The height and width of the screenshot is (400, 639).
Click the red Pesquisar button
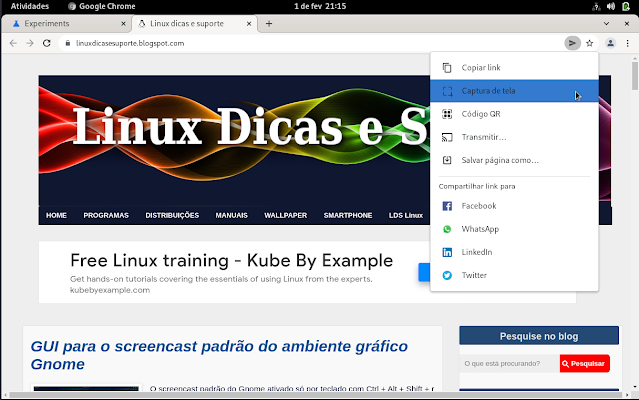point(585,363)
